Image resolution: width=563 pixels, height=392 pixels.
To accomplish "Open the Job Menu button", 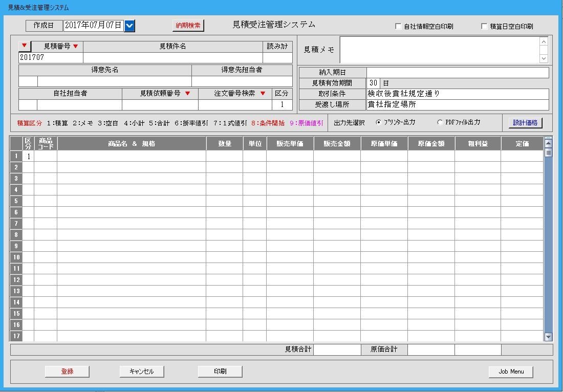I will pyautogui.click(x=511, y=372).
